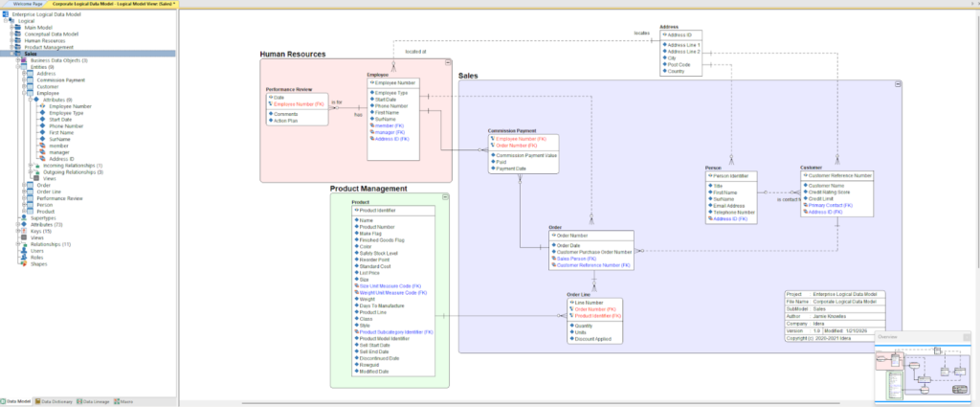Open the Macro tab

(x=123, y=401)
